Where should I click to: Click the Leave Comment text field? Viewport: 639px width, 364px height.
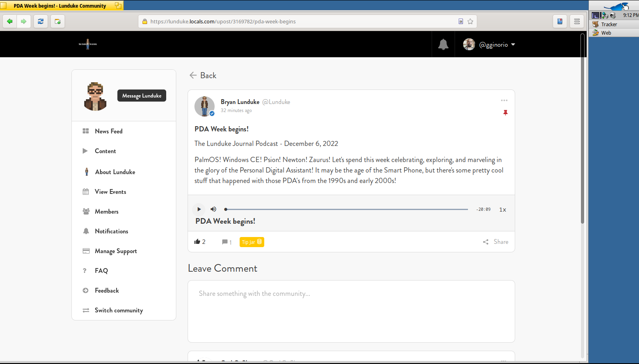tap(351, 311)
